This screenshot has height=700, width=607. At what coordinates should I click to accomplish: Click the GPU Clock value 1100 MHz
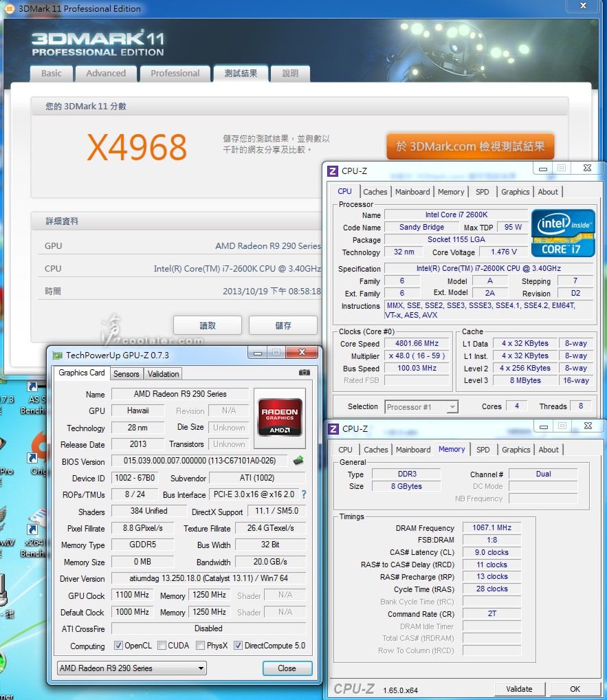pyautogui.click(x=133, y=595)
